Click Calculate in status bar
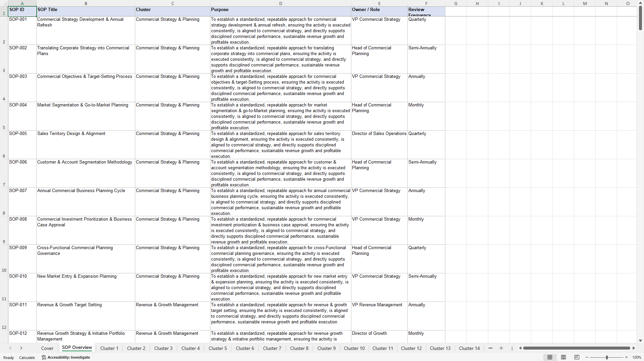The width and height of the screenshot is (644, 361). (x=27, y=358)
